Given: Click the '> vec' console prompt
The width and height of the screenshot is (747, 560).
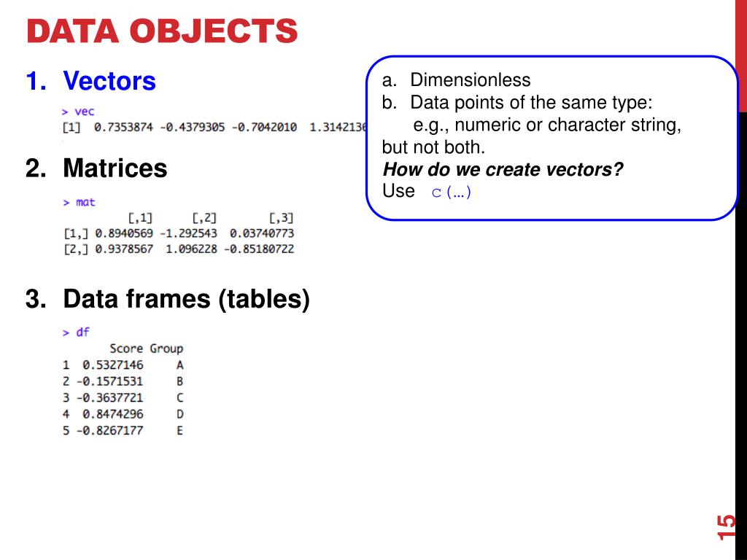Looking at the screenshot, I should pyautogui.click(x=77, y=112).
